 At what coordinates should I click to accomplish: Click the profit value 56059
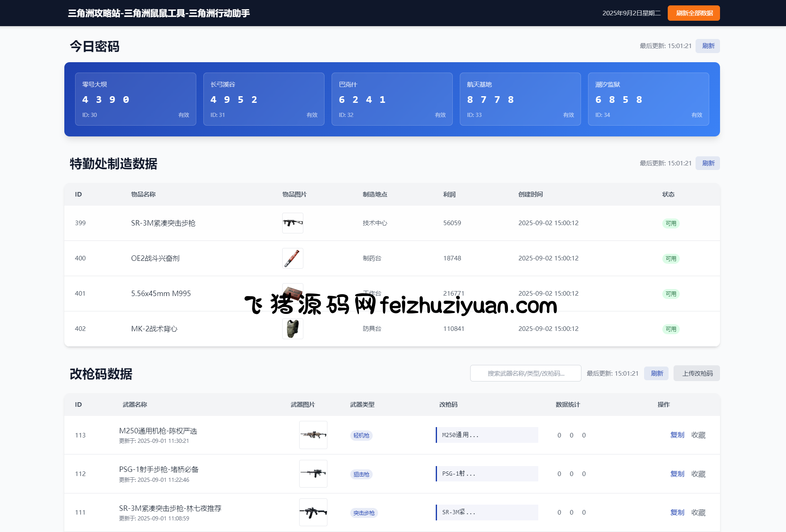pos(452,223)
